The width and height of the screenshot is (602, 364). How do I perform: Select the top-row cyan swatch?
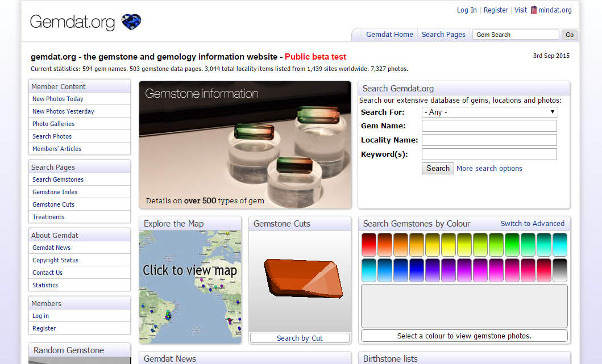tap(560, 245)
